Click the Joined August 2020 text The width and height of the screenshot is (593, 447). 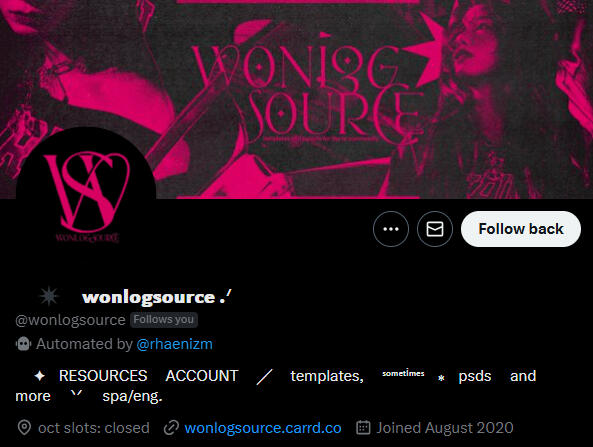tap(445, 428)
